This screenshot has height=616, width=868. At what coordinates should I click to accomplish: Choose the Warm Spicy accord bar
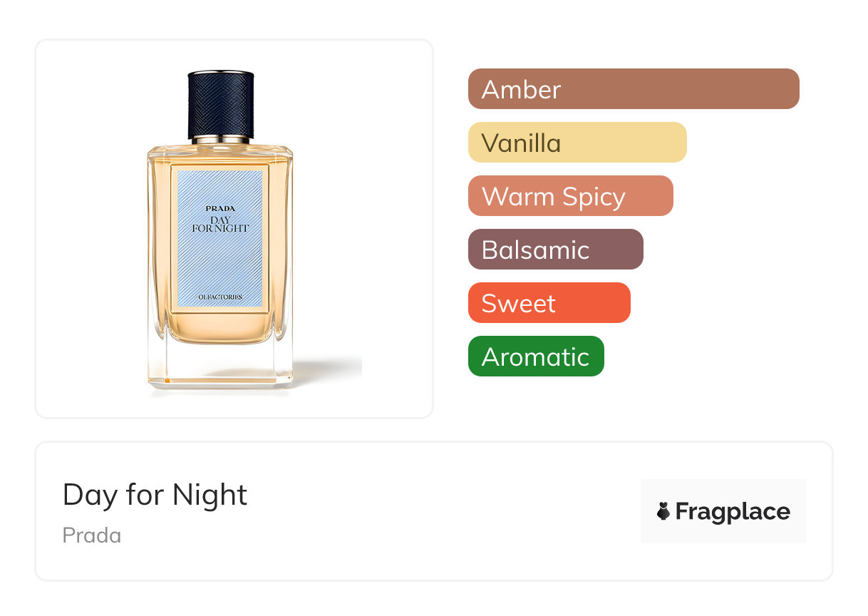pos(571,196)
